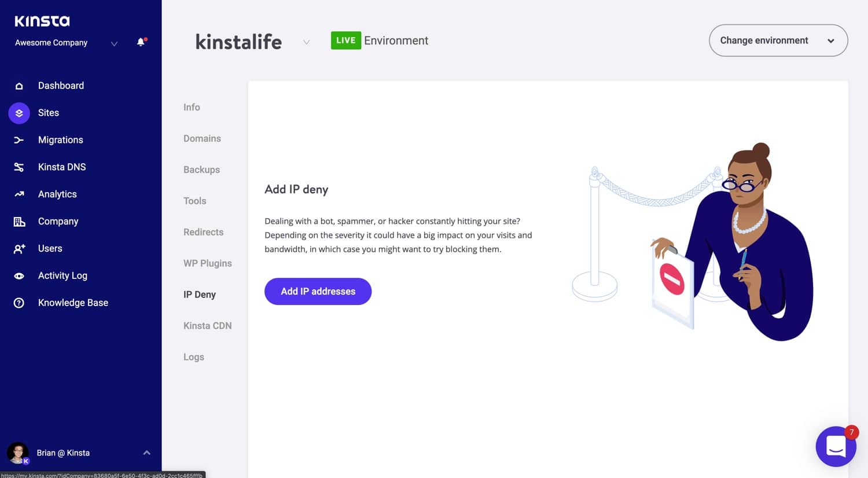This screenshot has height=478, width=868.
Task: Open the Dashboard from the sidebar
Action: 61,85
